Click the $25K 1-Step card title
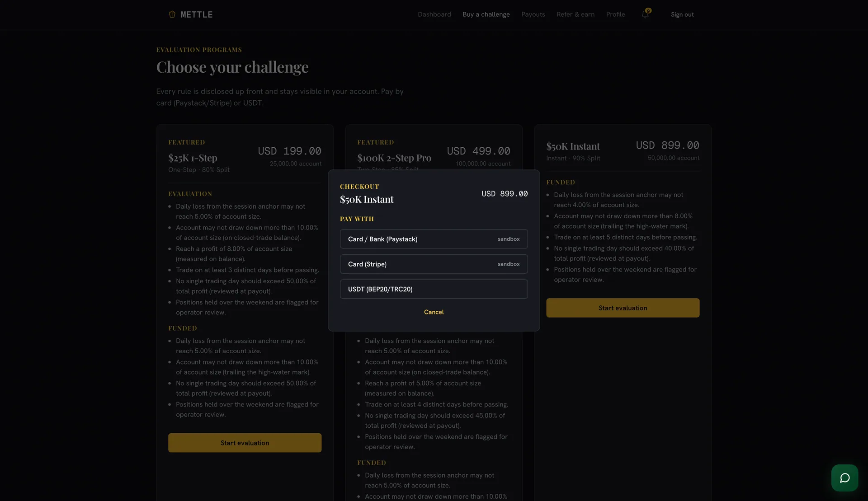 [x=193, y=158]
